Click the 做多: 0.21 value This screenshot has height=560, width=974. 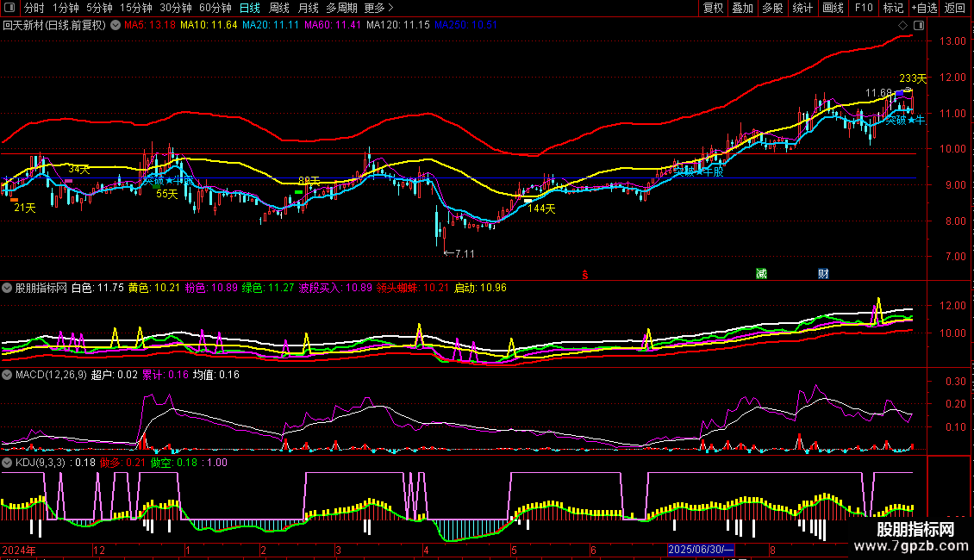point(123,463)
